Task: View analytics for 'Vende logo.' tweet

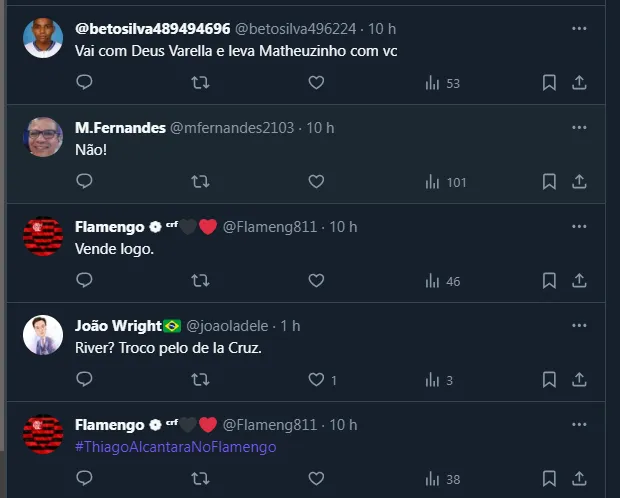Action: pyautogui.click(x=442, y=281)
